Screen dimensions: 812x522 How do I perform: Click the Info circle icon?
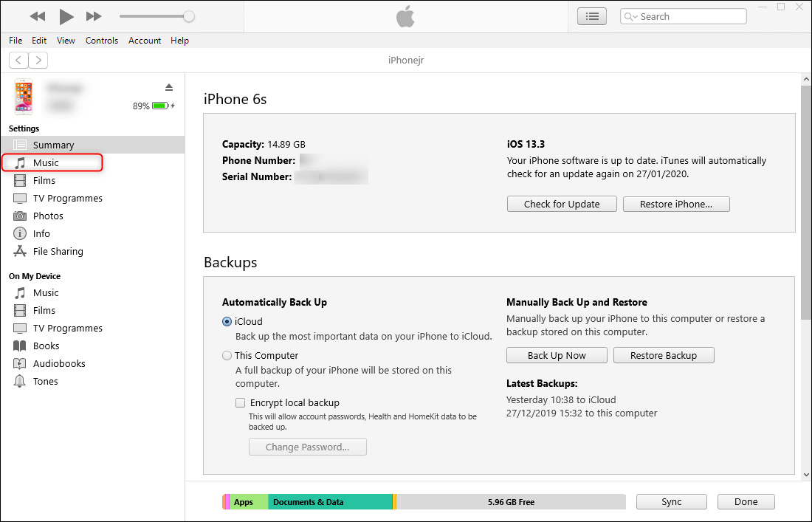pyautogui.click(x=20, y=233)
